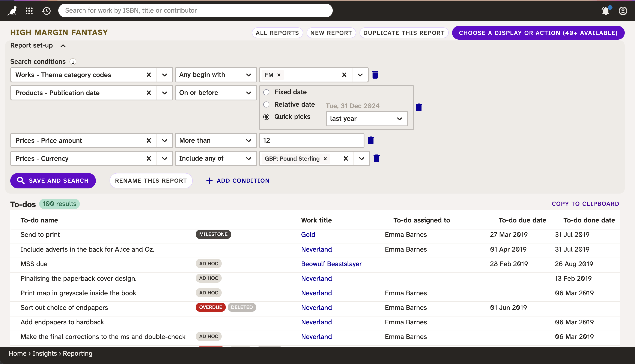This screenshot has width=635, height=364.
Task: Open user account profile icon
Action: click(623, 11)
